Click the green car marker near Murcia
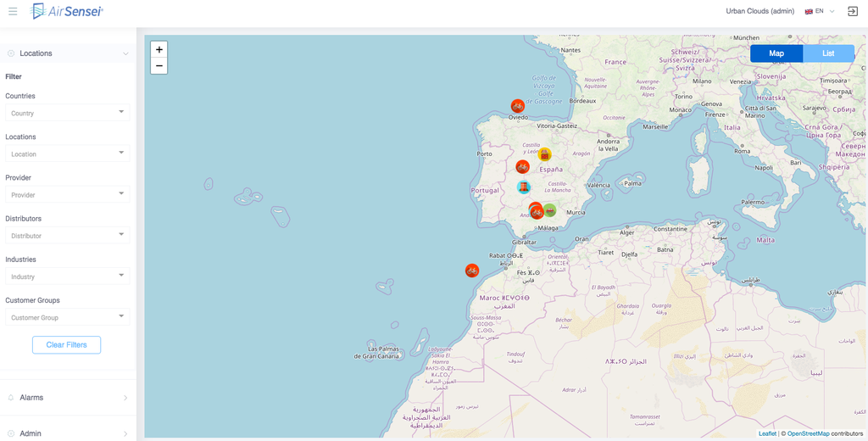Viewport: 868px width, 441px height. click(x=550, y=210)
